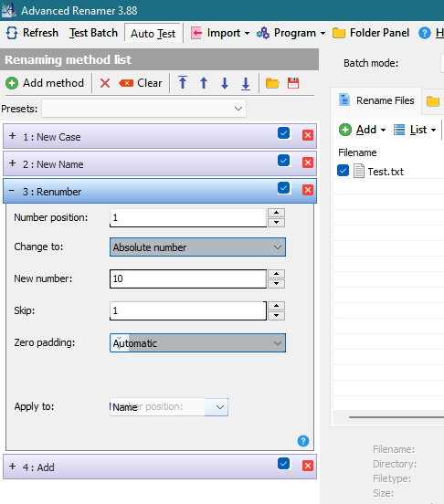444x504 pixels.
Task: Disable the Add method checkbox
Action: pyautogui.click(x=283, y=464)
